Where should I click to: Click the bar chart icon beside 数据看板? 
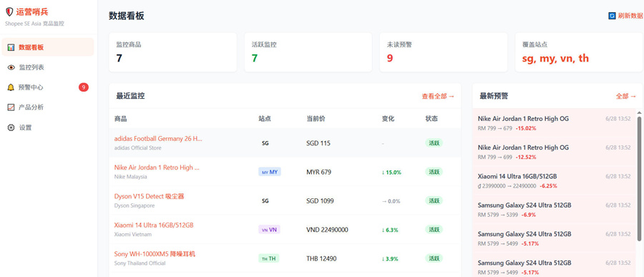[11, 47]
